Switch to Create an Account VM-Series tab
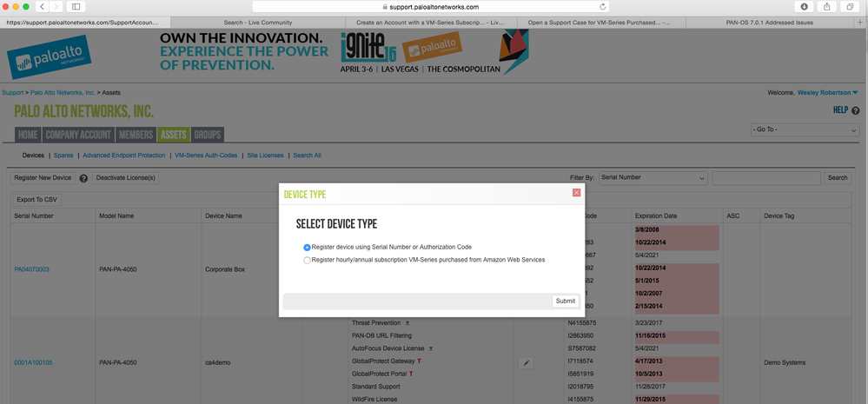 (x=431, y=23)
